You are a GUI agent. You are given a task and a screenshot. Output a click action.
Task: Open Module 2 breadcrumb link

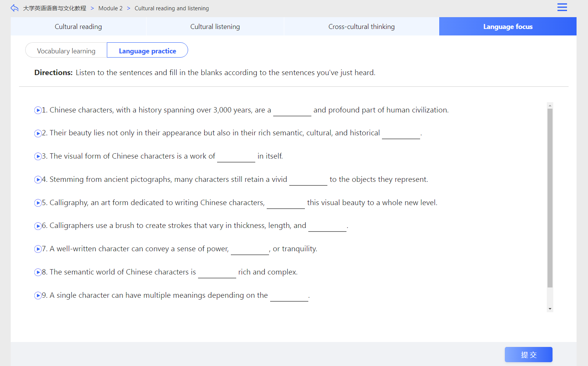[110, 8]
